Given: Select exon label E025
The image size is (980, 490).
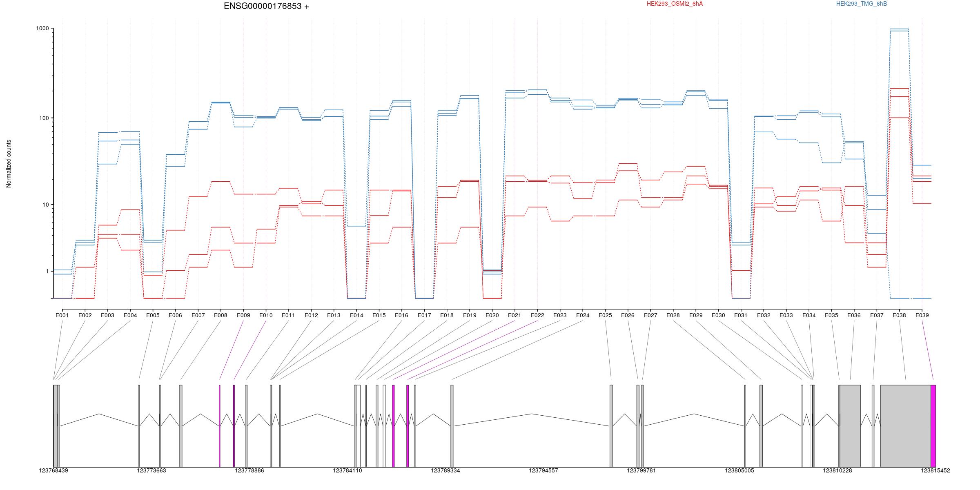Looking at the screenshot, I should point(605,315).
